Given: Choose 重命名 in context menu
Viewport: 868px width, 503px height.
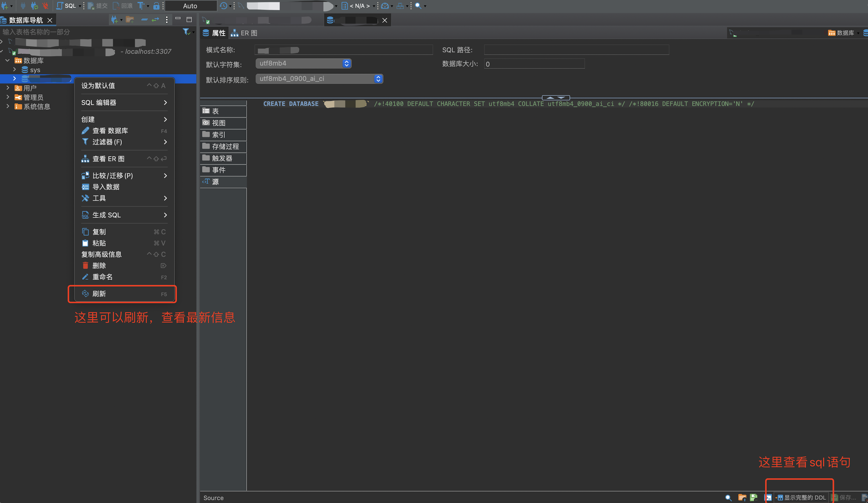Looking at the screenshot, I should point(124,277).
